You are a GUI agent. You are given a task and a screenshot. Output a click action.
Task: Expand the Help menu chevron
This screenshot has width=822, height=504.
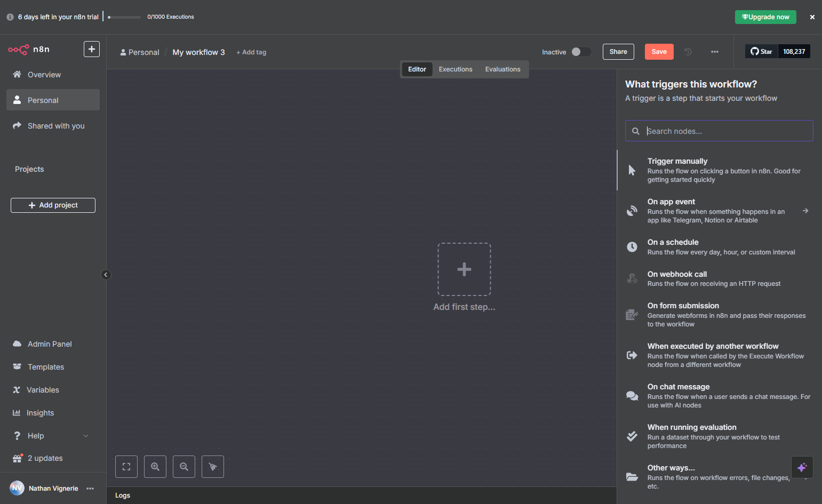coord(86,436)
